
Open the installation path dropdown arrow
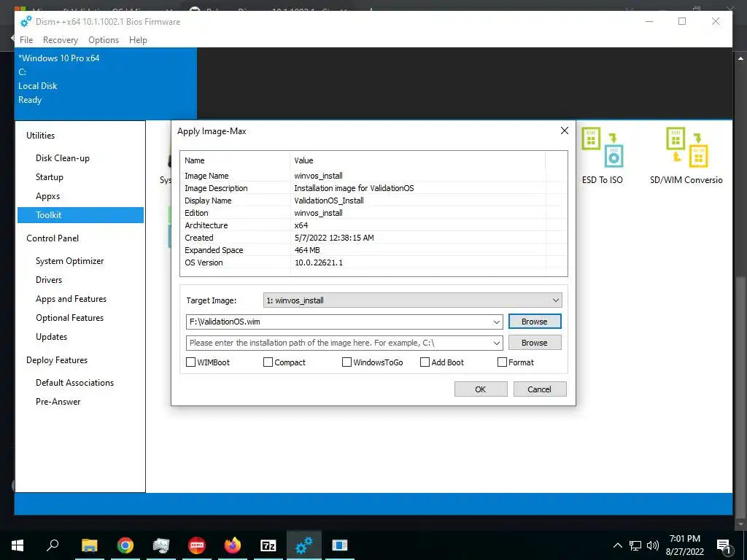(496, 343)
